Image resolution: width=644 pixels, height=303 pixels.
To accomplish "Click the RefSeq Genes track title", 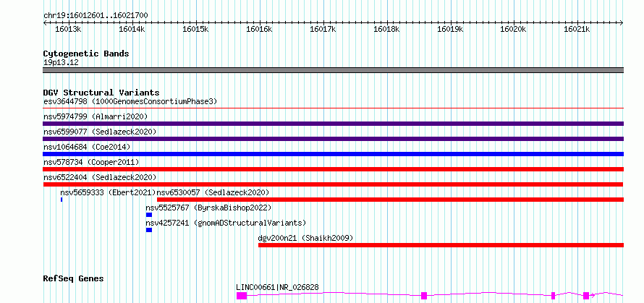I will click(73, 278).
